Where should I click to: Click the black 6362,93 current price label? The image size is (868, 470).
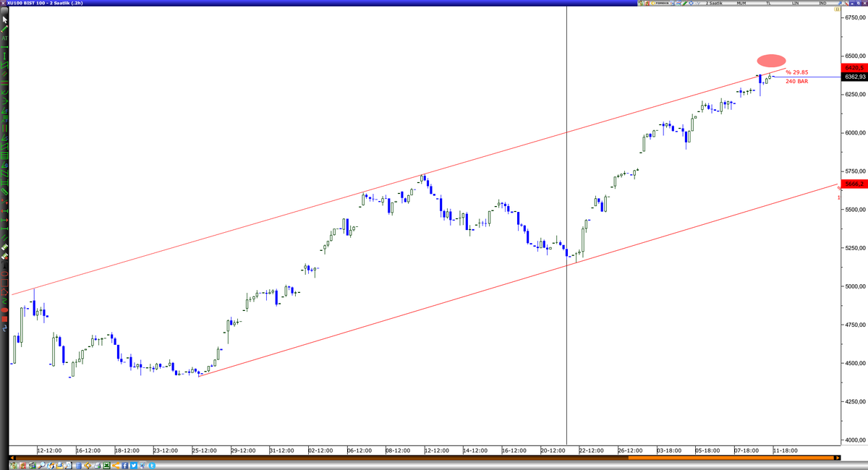click(854, 77)
